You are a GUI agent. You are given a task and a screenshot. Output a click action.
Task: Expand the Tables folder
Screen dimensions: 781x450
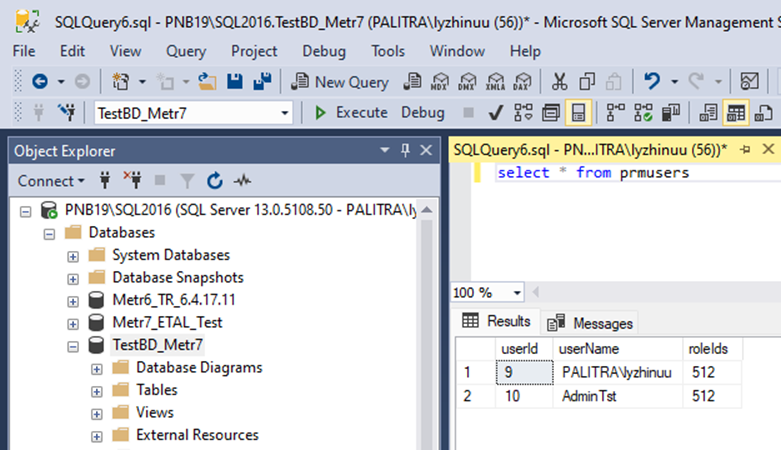(x=97, y=392)
